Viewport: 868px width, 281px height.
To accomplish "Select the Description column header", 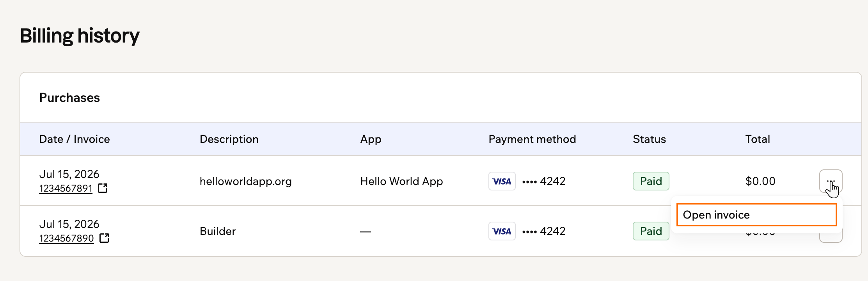I will tap(229, 139).
